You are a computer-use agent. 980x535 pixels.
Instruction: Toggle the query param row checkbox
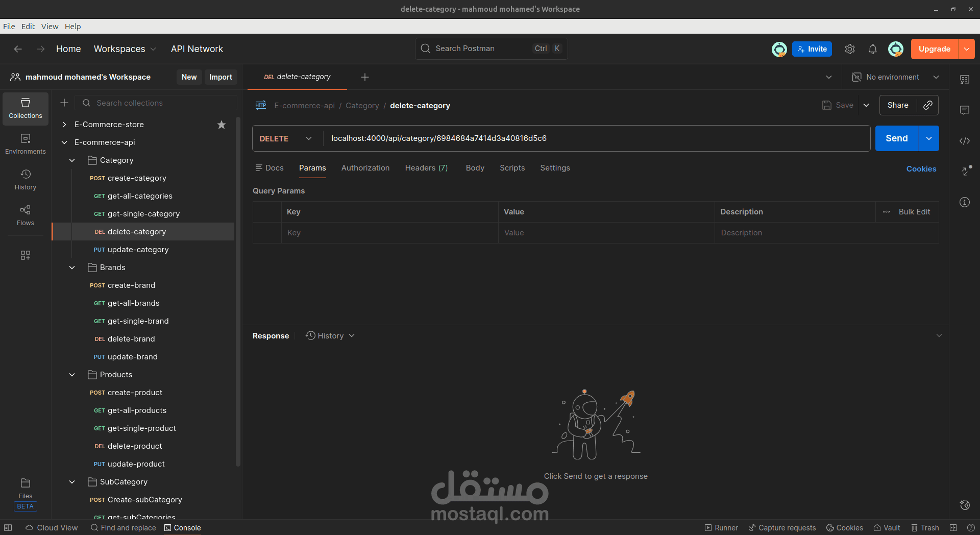pyautogui.click(x=267, y=233)
